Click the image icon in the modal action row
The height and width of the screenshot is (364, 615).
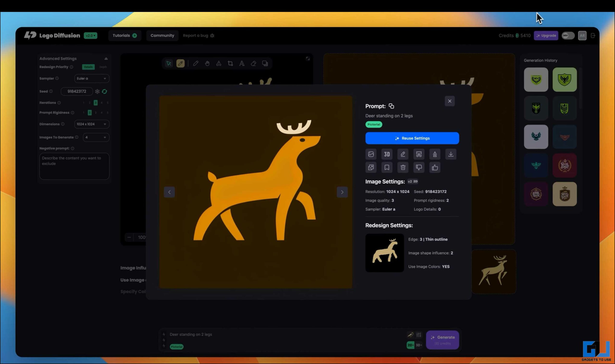371,154
